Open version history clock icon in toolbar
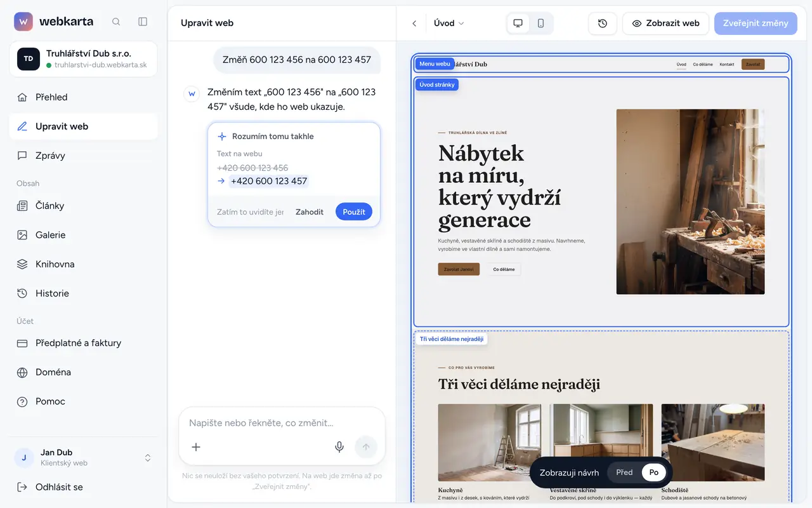 click(x=603, y=23)
